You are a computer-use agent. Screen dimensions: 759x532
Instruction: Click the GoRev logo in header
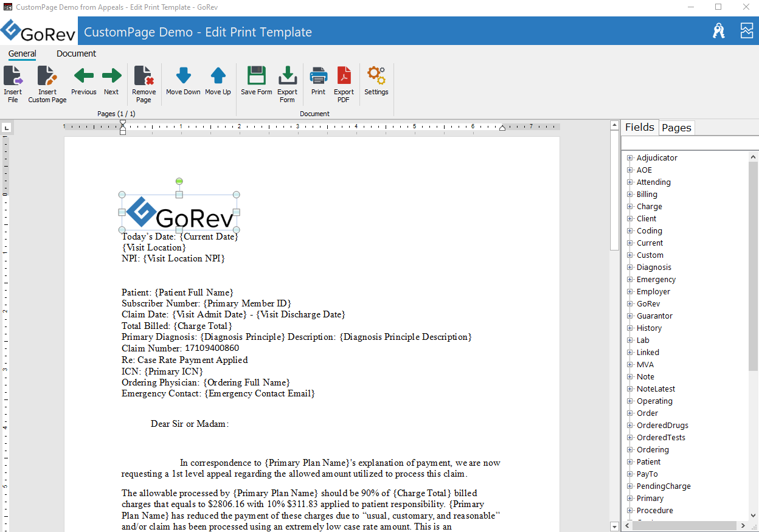point(38,31)
